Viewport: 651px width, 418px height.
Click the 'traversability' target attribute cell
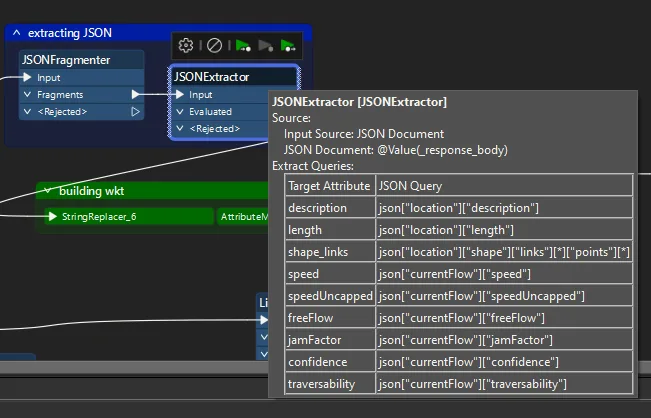[330, 384]
